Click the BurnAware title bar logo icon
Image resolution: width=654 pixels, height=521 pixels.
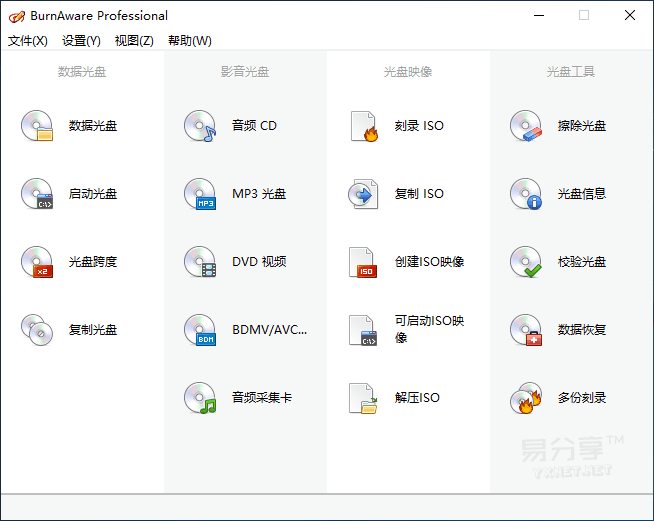pyautogui.click(x=17, y=16)
